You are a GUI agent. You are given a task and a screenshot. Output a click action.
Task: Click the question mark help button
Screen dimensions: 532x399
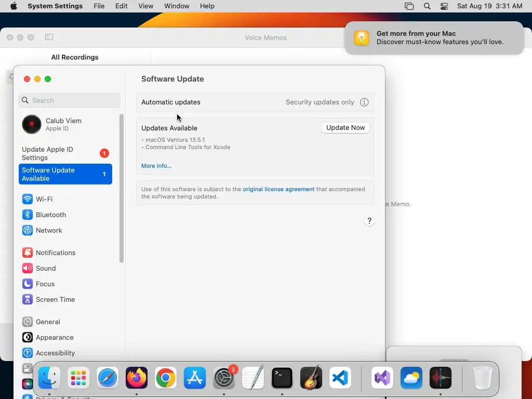pos(369,221)
